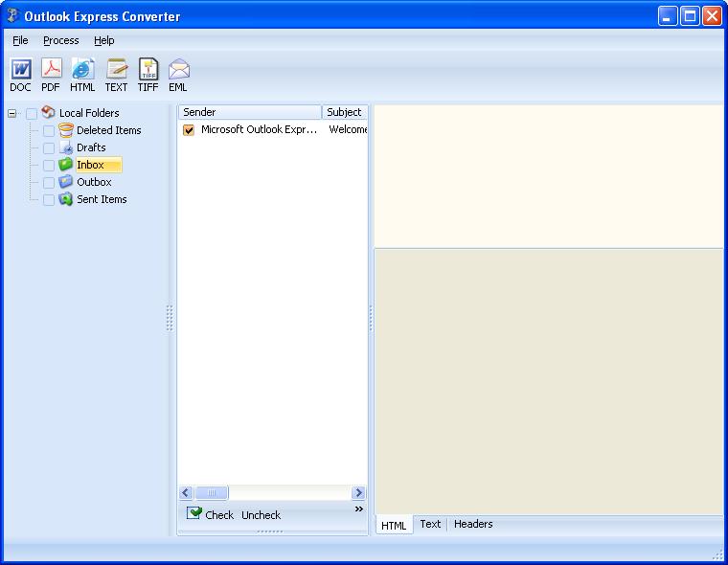Uncheck the Microsoft Outlook Express message checkbox
Screen dimensions: 728x565
coord(189,130)
